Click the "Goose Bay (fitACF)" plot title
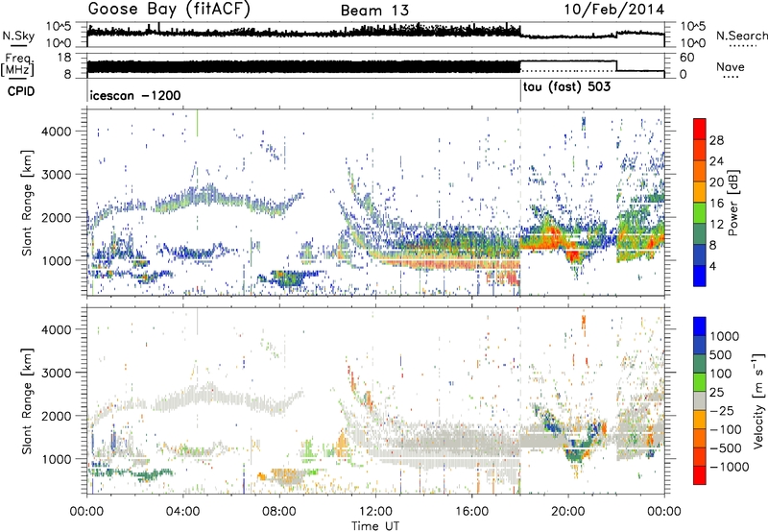Viewport: 768px width, 532px height. [169, 10]
